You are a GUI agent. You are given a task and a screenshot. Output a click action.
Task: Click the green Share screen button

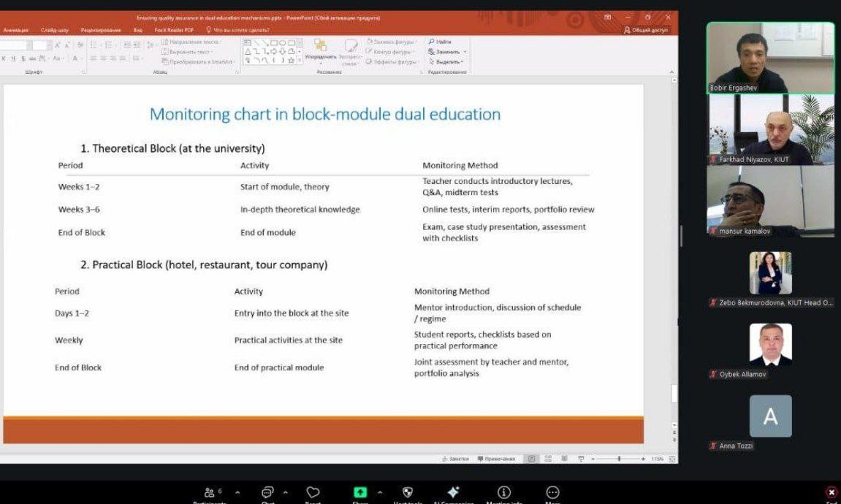(360, 493)
